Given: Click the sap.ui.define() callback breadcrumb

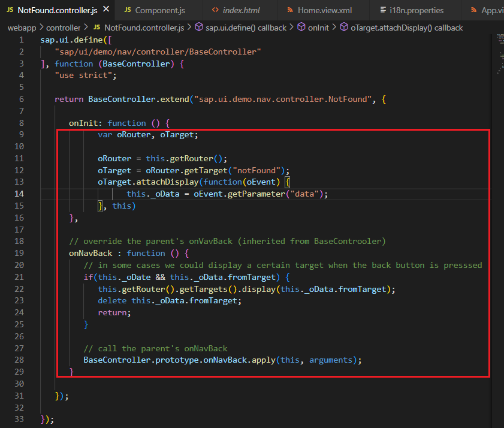Looking at the screenshot, I should click(246, 28).
